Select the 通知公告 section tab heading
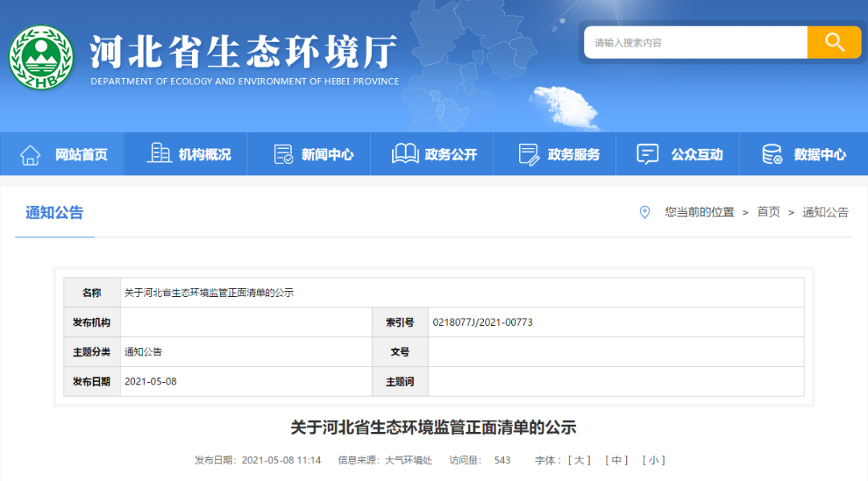868x481 pixels. pyautogui.click(x=55, y=213)
